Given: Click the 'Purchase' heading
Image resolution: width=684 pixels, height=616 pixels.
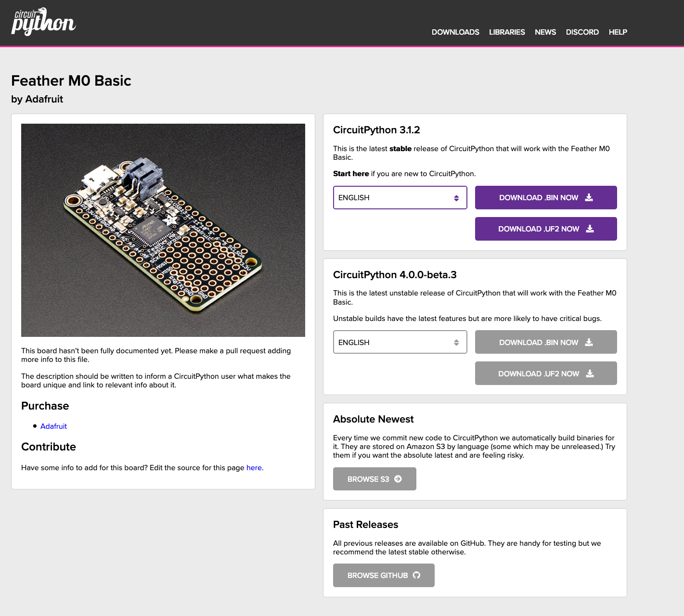Looking at the screenshot, I should [45, 406].
